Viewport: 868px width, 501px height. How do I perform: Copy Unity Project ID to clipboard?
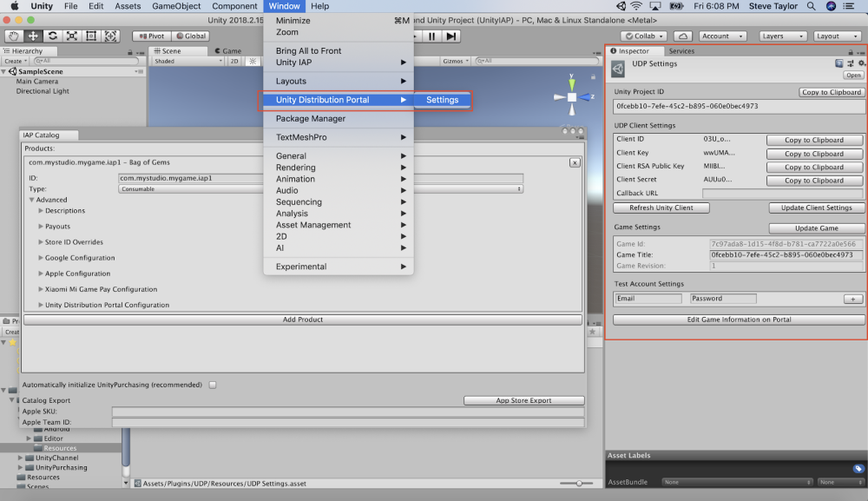[831, 92]
